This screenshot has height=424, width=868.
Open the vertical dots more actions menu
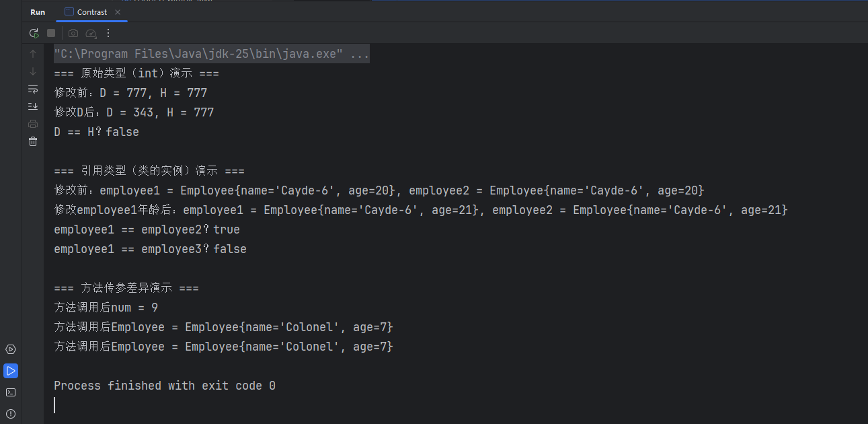(x=108, y=33)
